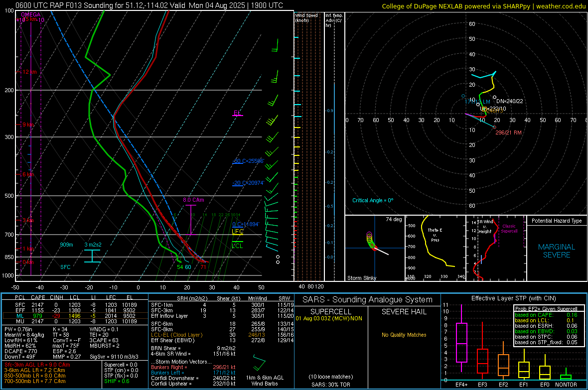The image size is (588, 390).
Task: Click the SARS - Sounding Analogue System heading
Action: point(367,300)
